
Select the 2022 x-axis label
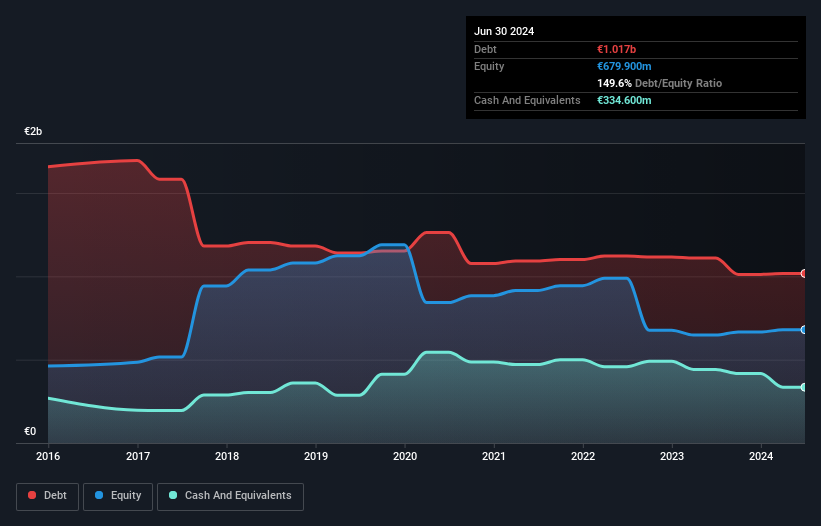[x=583, y=456]
